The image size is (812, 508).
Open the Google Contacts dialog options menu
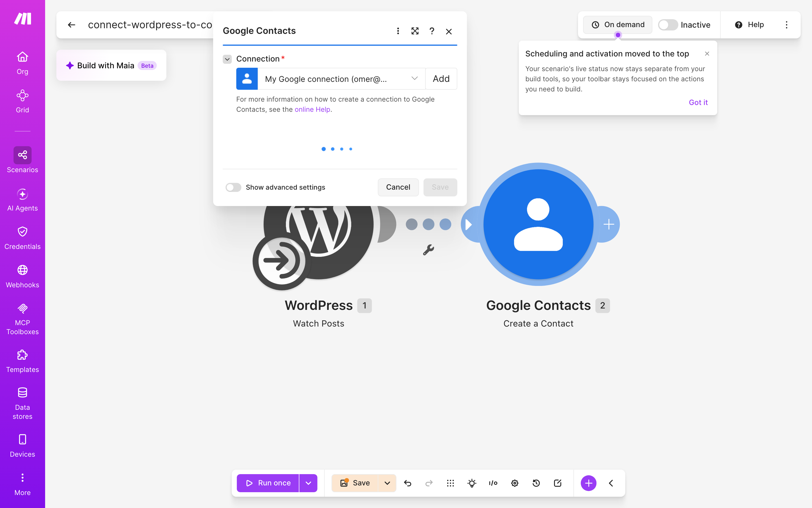pyautogui.click(x=398, y=31)
